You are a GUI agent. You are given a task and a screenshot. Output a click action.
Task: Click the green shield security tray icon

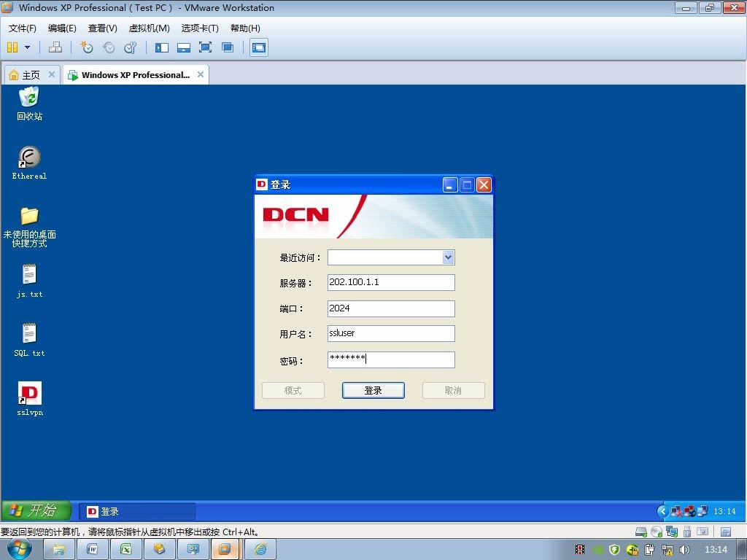614,550
